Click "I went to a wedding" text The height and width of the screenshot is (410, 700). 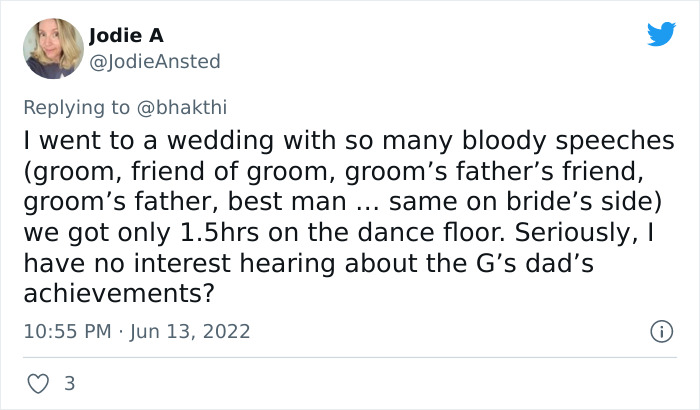pos(129,141)
